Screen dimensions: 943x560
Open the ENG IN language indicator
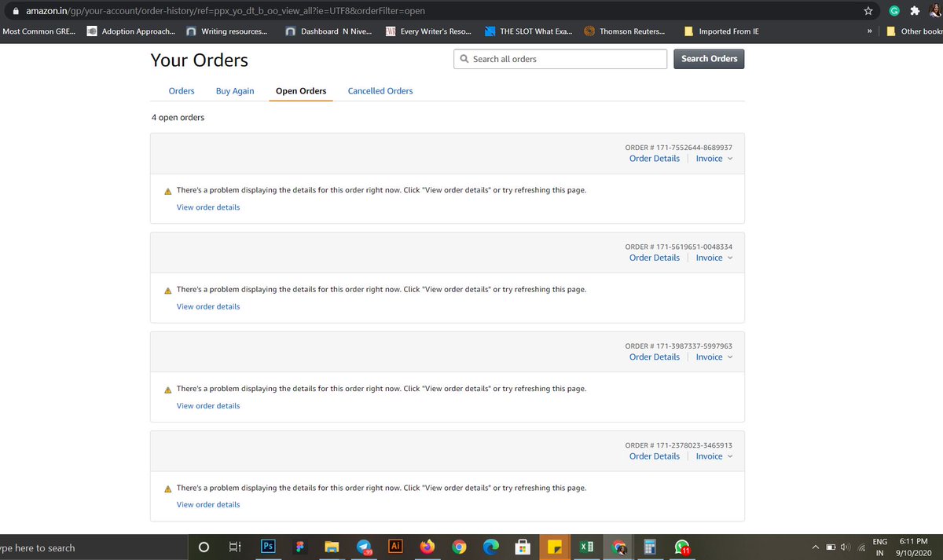point(880,547)
